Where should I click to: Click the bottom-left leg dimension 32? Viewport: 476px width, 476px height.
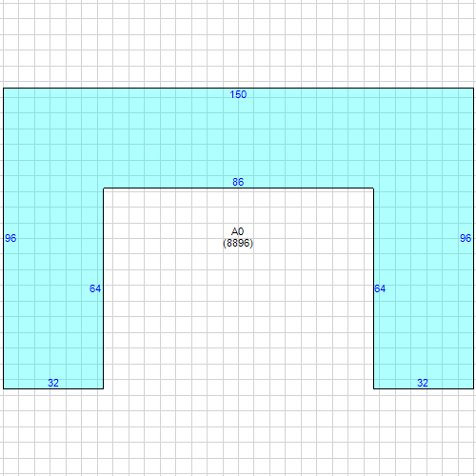tap(53, 383)
